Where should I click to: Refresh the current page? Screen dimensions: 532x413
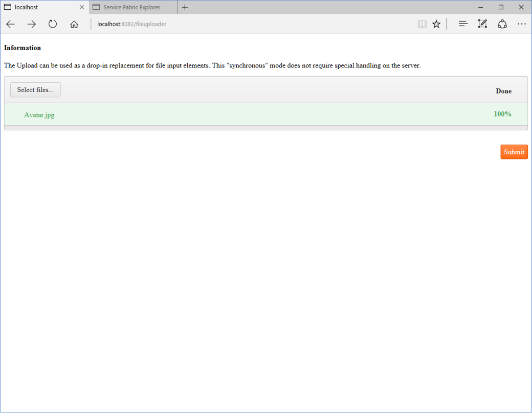coord(53,24)
